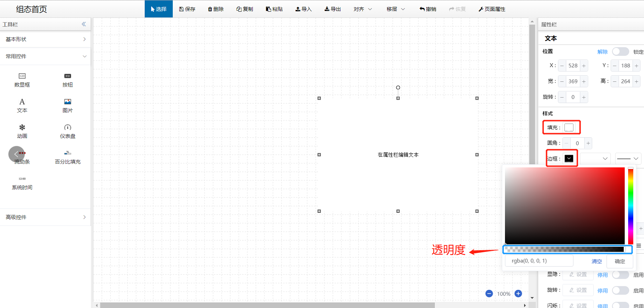Enable the 显隐 visibility animation switch
Viewport: 644px width, 308px height.
(620, 275)
